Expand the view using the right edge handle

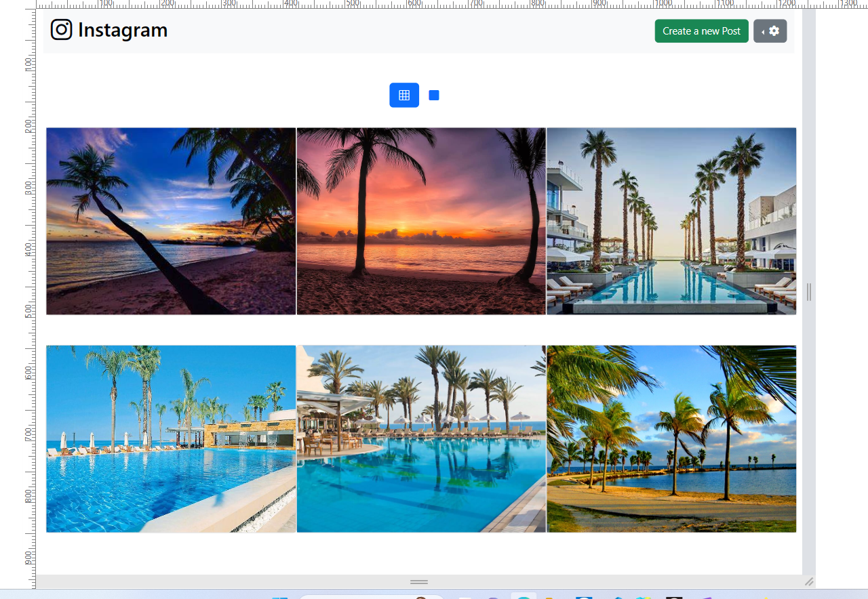808,293
